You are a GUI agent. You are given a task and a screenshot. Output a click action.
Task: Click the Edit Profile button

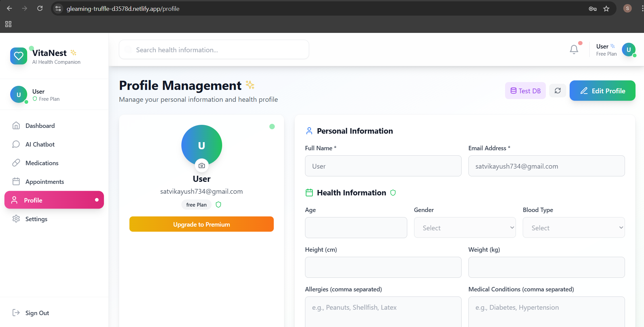coord(602,91)
